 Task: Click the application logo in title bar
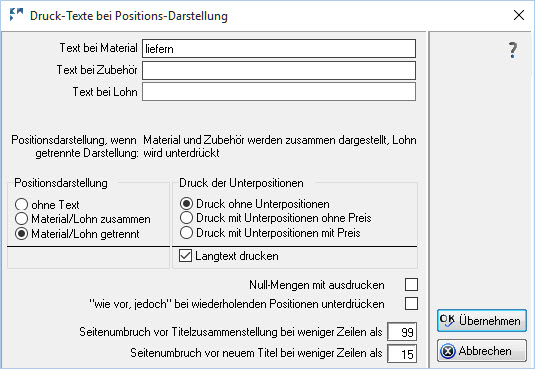tap(16, 15)
